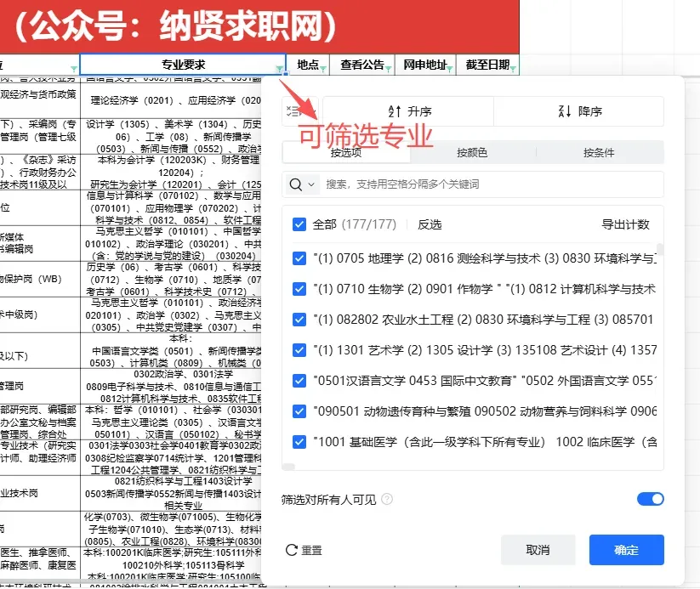Sort descending with 降序 button
Image resolution: width=700 pixels, height=589 pixels.
click(x=579, y=111)
